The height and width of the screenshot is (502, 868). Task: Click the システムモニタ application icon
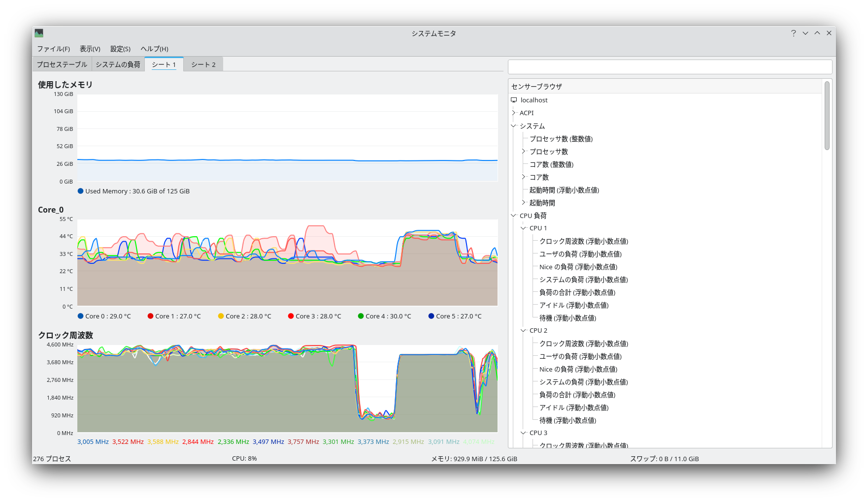[x=39, y=33]
